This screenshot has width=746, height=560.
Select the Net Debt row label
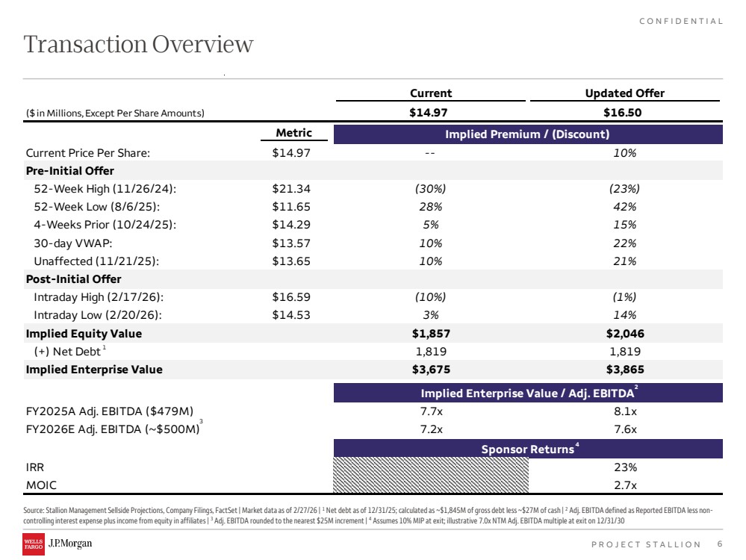pos(70,352)
